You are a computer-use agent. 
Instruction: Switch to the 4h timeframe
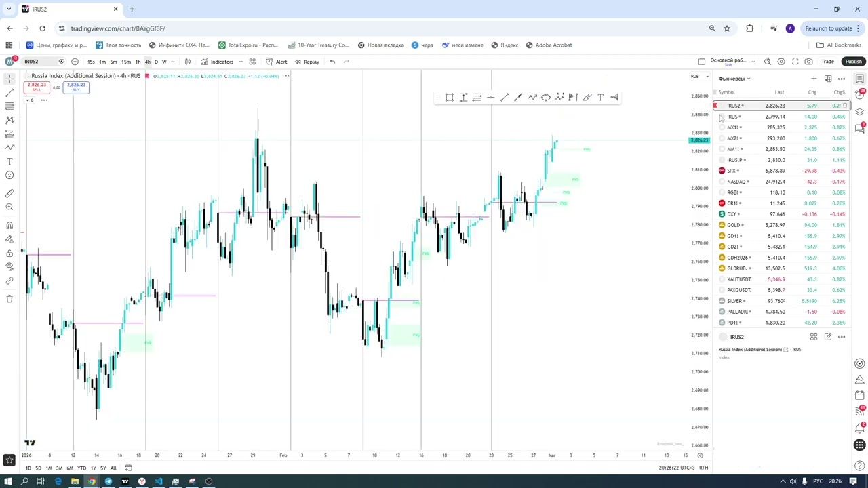tap(147, 62)
